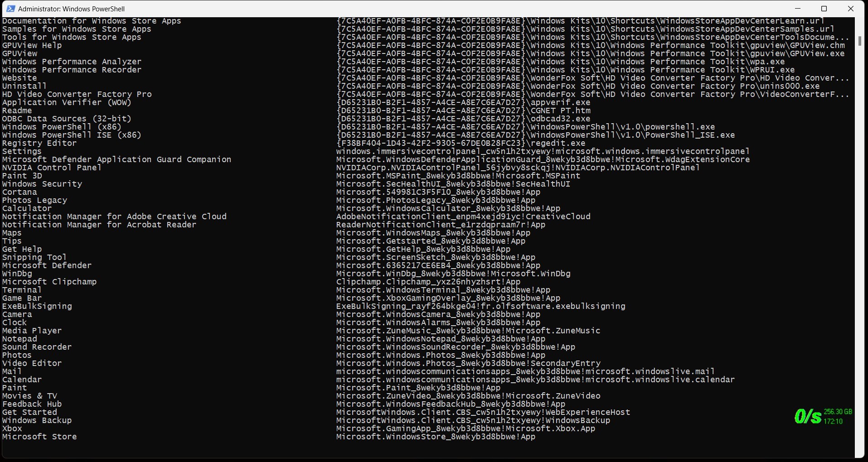This screenshot has height=462, width=868.
Task: Click the 'HD Video Converter Factory Pro' name
Action: tap(77, 94)
